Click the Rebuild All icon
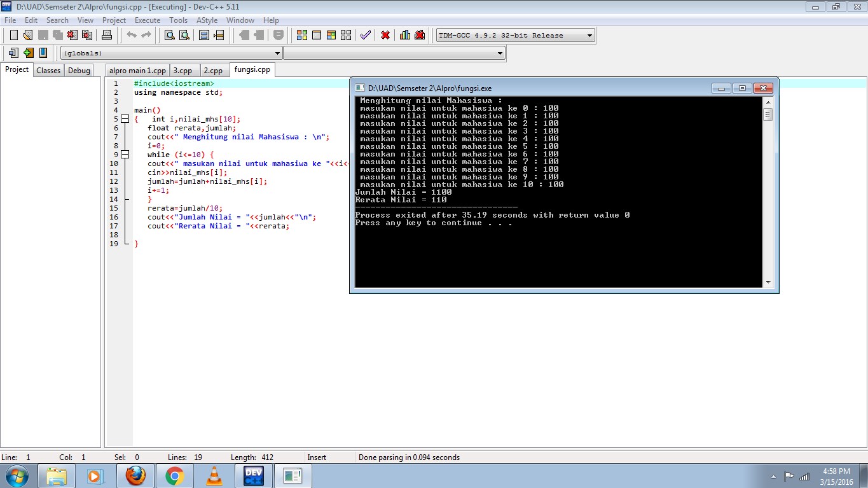The width and height of the screenshot is (868, 488). point(346,35)
